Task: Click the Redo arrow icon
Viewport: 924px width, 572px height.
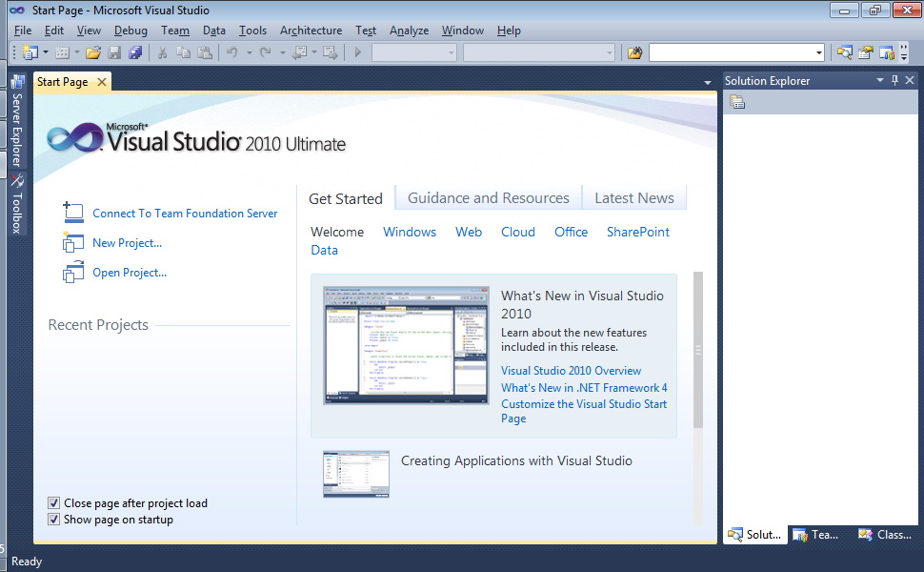Action: coord(266,52)
